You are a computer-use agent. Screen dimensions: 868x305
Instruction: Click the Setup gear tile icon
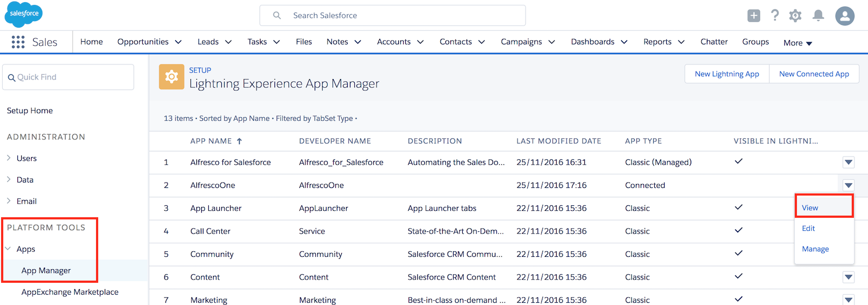click(x=171, y=77)
